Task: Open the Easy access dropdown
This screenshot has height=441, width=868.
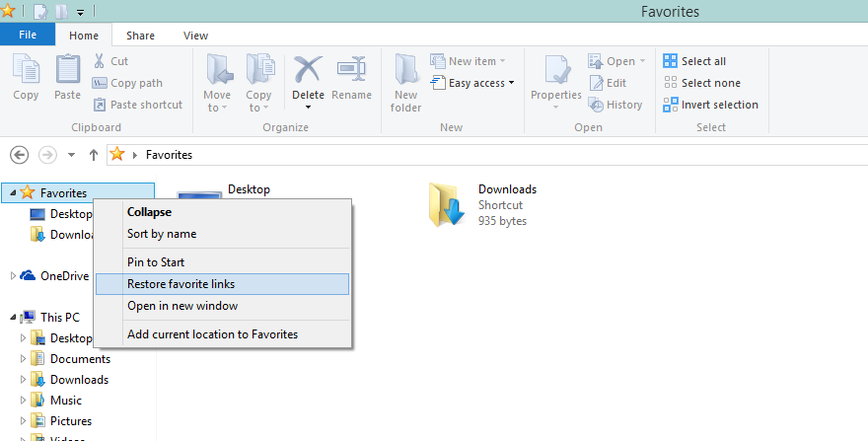Action: coord(472,83)
